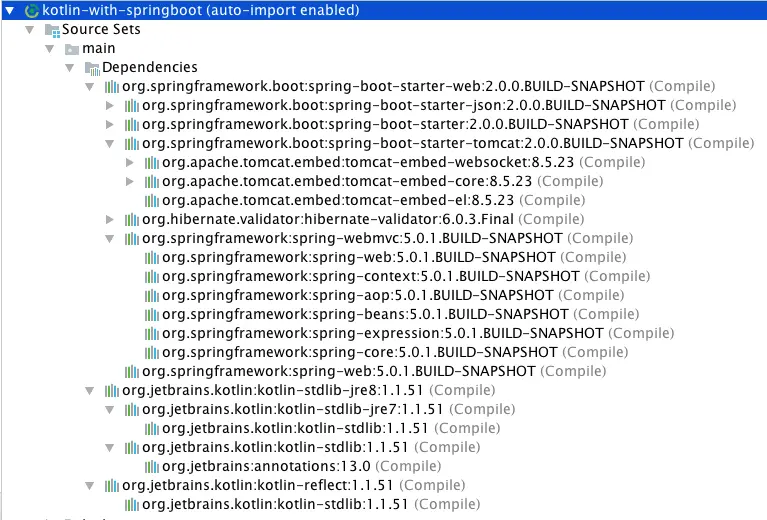The height and width of the screenshot is (520, 767).
Task: Click library icon of spring-core
Action: pos(152,353)
